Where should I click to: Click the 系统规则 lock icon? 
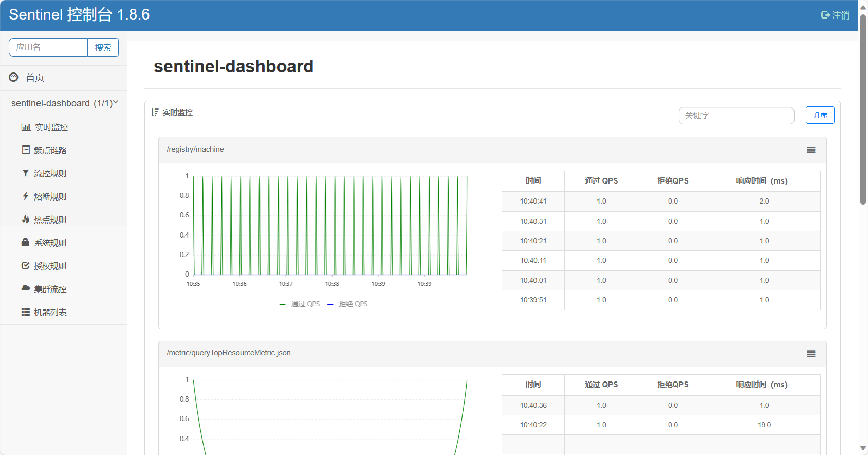(25, 242)
